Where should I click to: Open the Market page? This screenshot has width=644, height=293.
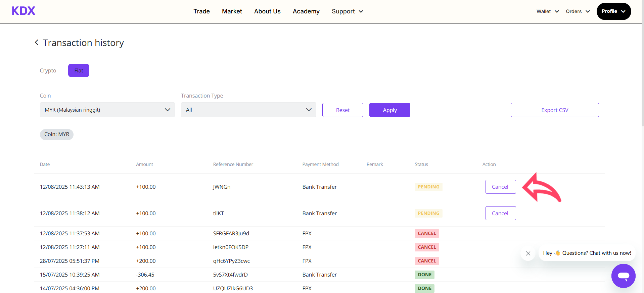coord(232,11)
